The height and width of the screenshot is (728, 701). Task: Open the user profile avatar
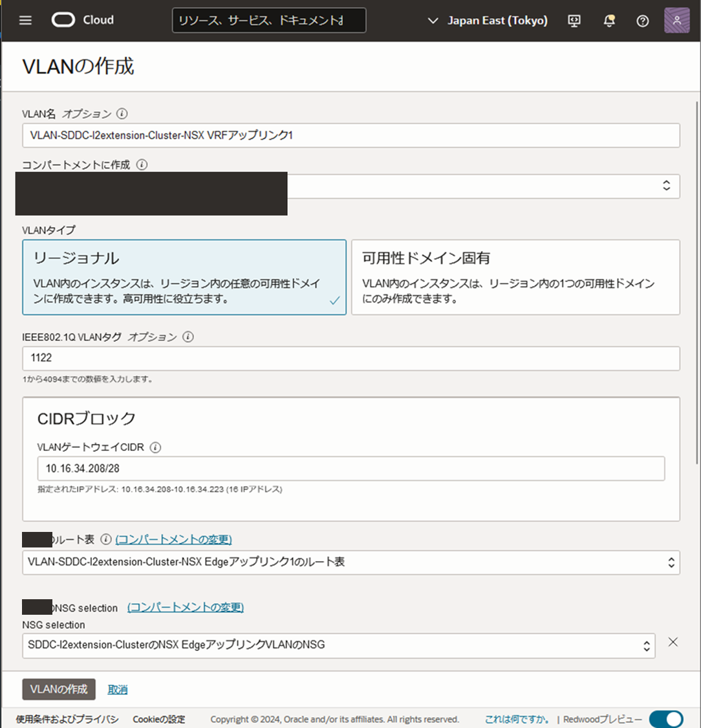pyautogui.click(x=677, y=21)
